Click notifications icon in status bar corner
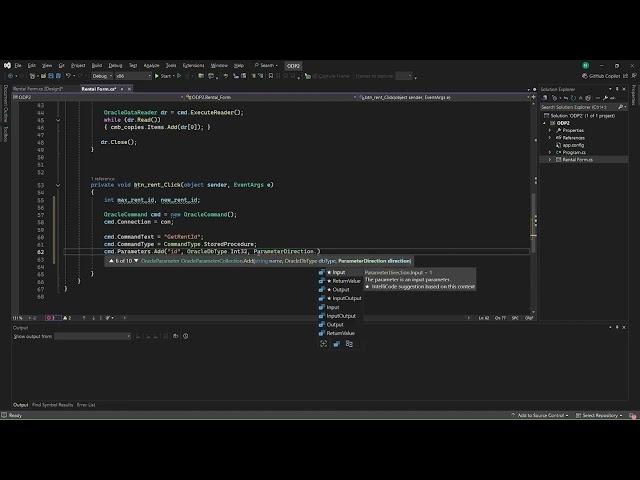 (633, 416)
